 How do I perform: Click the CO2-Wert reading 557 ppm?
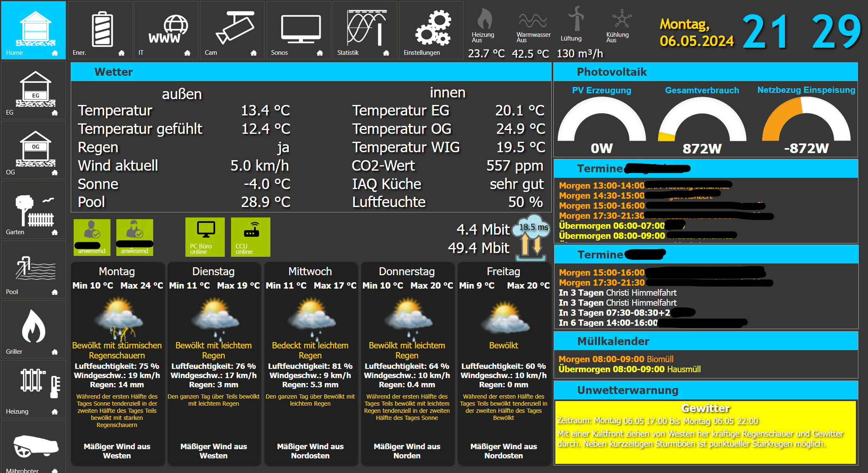point(515,166)
